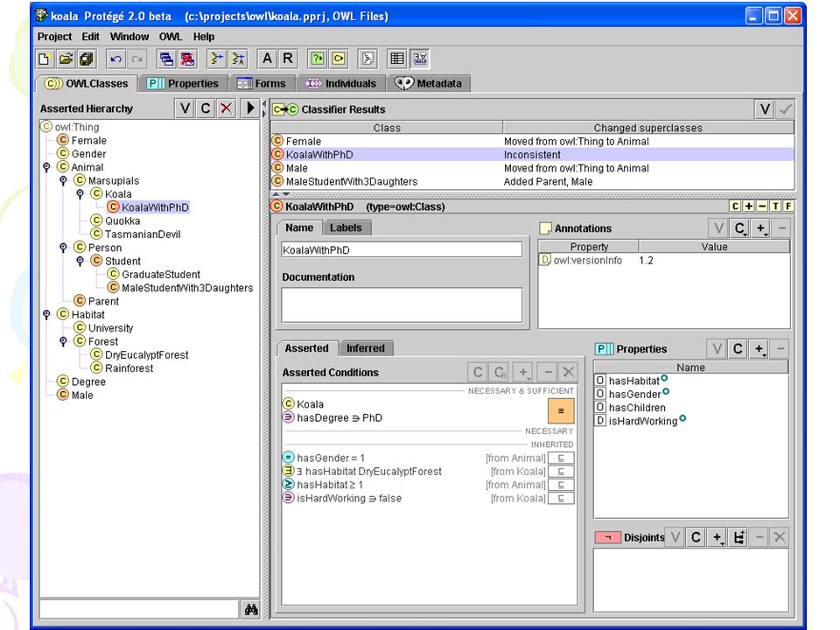This screenshot has height=630, width=840.
Task: Open the Edit menu
Action: click(90, 37)
